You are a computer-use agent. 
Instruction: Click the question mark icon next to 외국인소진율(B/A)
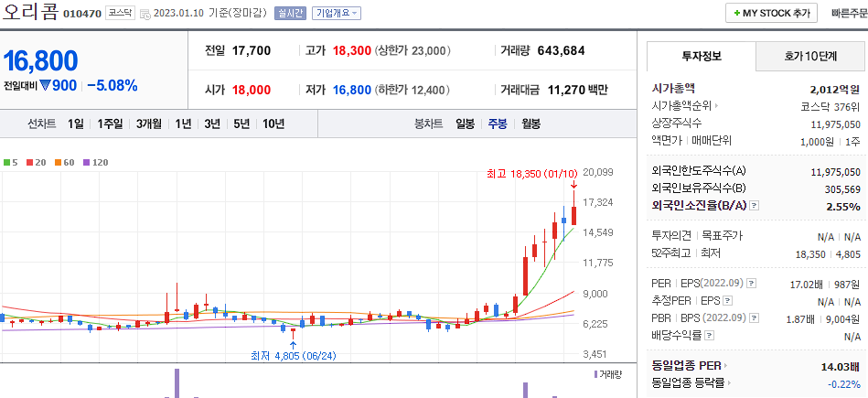754,206
